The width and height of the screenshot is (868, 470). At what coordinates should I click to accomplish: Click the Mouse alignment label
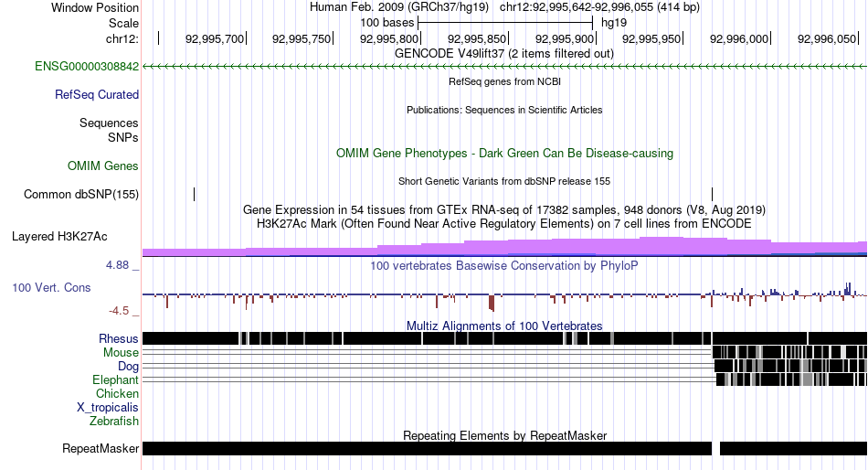[x=121, y=353]
